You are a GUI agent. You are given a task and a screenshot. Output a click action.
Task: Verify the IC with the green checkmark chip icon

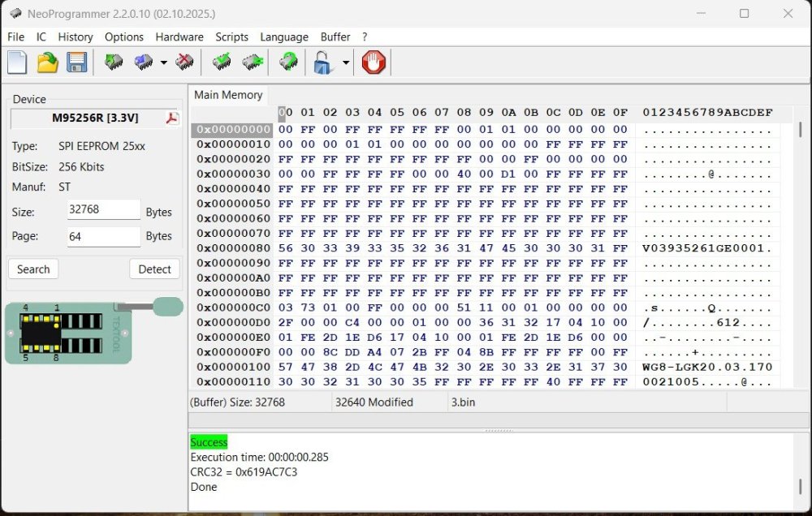(x=222, y=62)
